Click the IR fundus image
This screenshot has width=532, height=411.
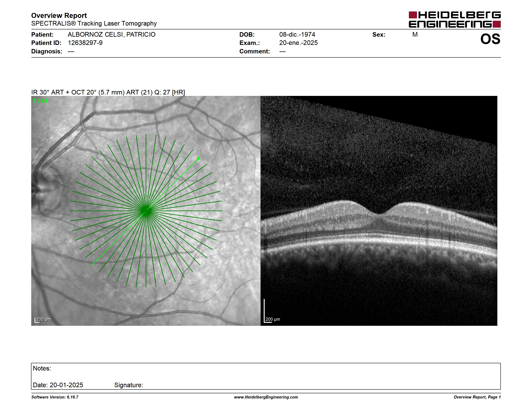(146, 211)
